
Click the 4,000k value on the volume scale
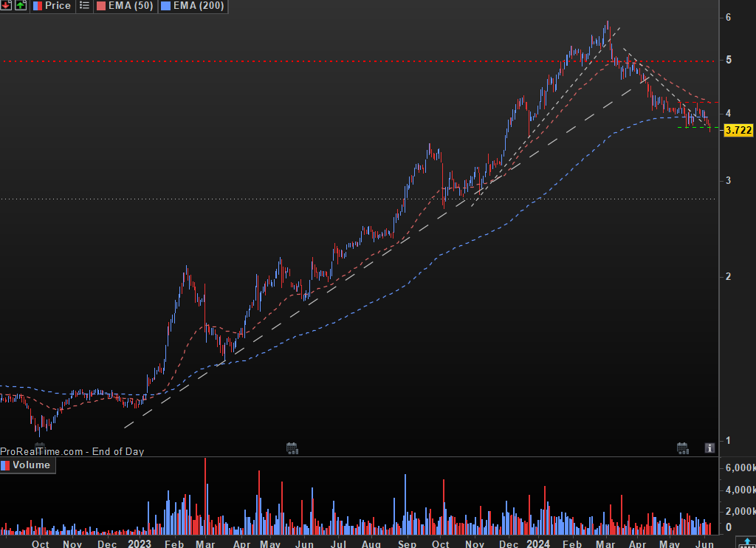click(740, 490)
